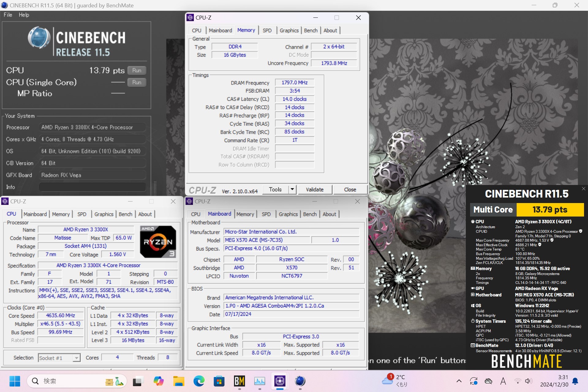Click the Cinebench panel resize grip

tap(155, 188)
